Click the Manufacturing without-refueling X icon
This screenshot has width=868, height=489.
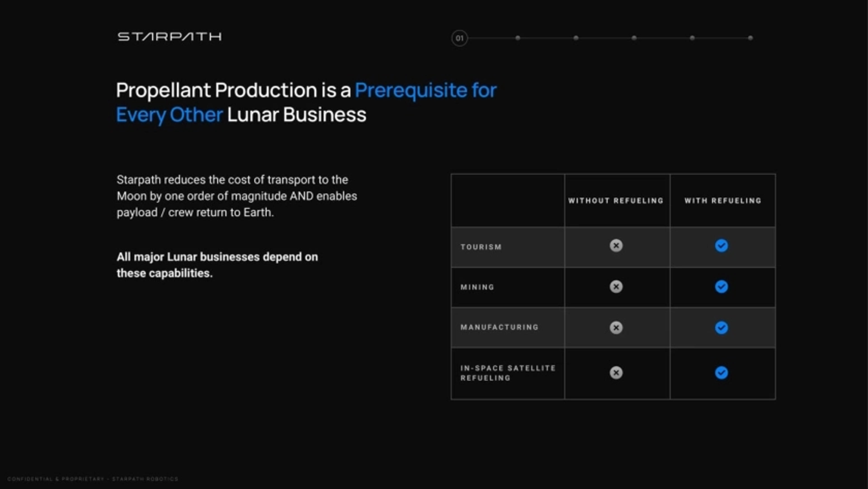pyautogui.click(x=616, y=328)
